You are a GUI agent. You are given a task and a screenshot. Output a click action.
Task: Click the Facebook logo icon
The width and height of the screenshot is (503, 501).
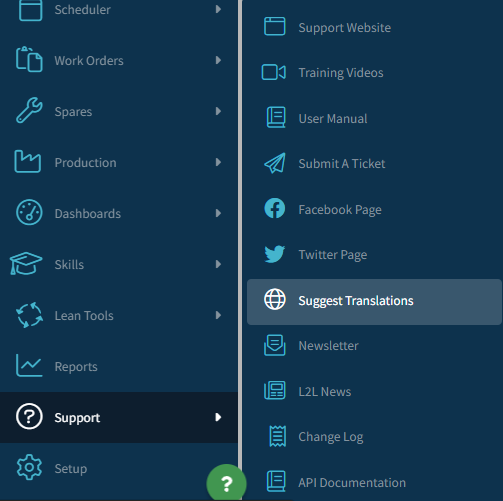click(275, 209)
